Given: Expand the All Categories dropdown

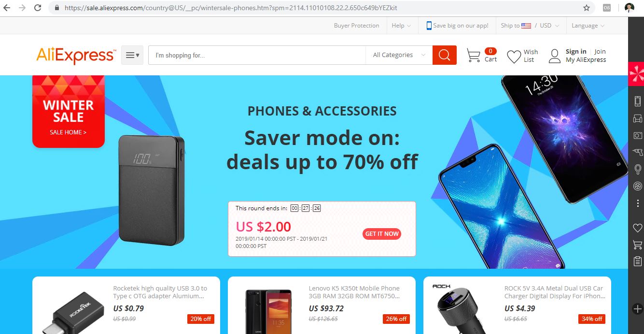Looking at the screenshot, I should pyautogui.click(x=399, y=55).
